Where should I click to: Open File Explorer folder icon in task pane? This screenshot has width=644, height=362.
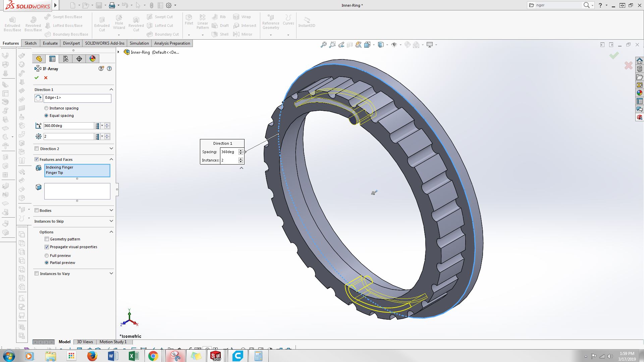(x=640, y=77)
